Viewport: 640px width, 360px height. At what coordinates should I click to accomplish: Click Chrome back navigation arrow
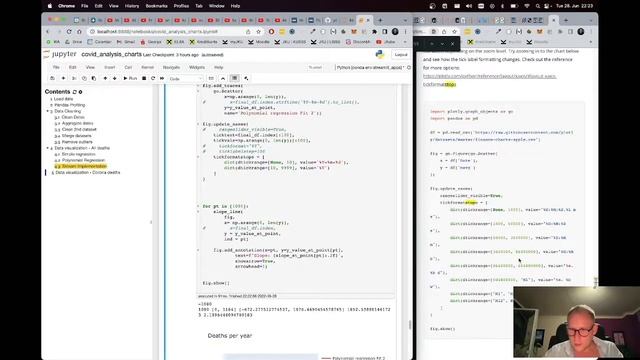click(48, 31)
